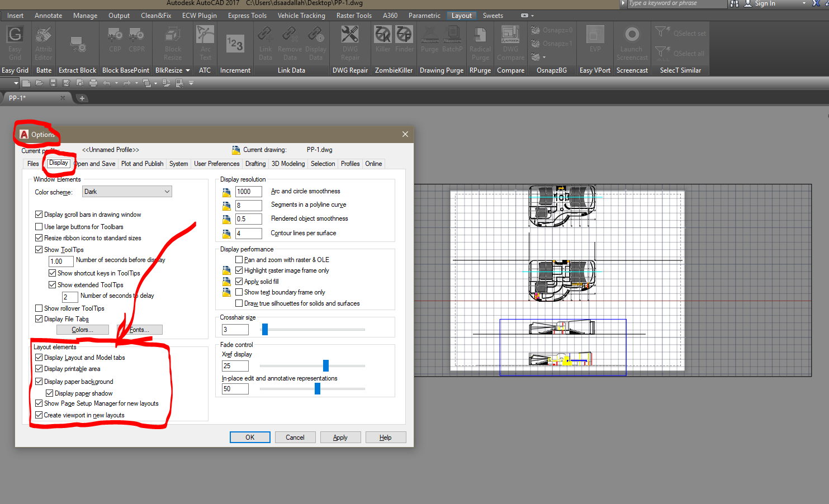The image size is (829, 504).
Task: Click New drawing in quick access toolbar
Action: (26, 83)
